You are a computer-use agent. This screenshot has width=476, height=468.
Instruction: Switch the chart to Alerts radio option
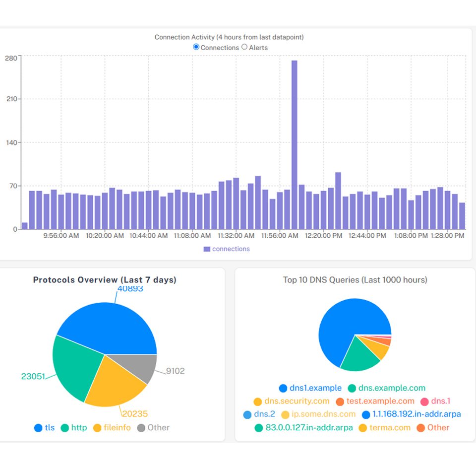coord(244,47)
